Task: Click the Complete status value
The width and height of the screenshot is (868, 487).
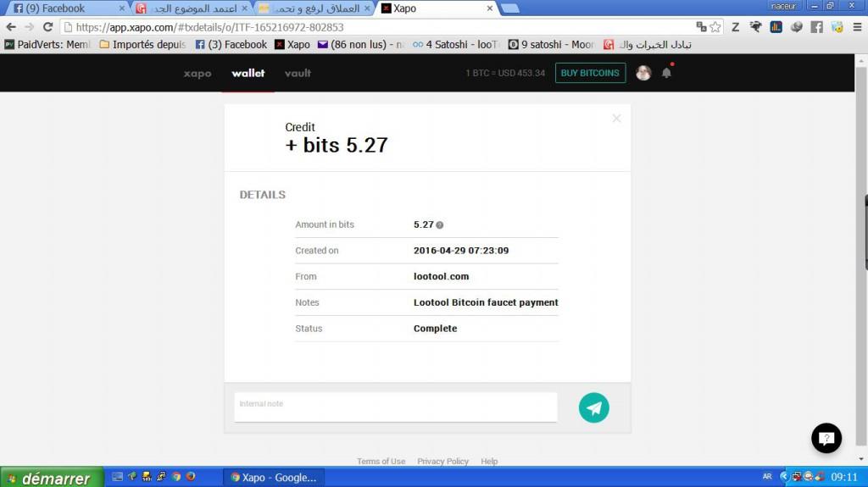Action: [x=435, y=328]
